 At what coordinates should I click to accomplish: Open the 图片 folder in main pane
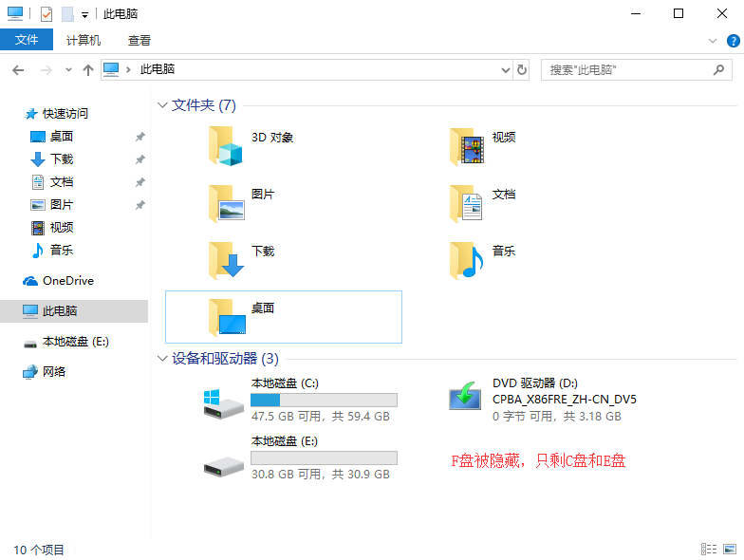[x=227, y=203]
